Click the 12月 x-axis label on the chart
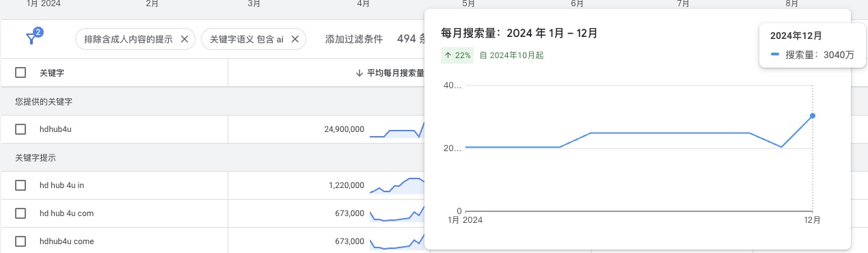868x253 pixels. pos(812,219)
